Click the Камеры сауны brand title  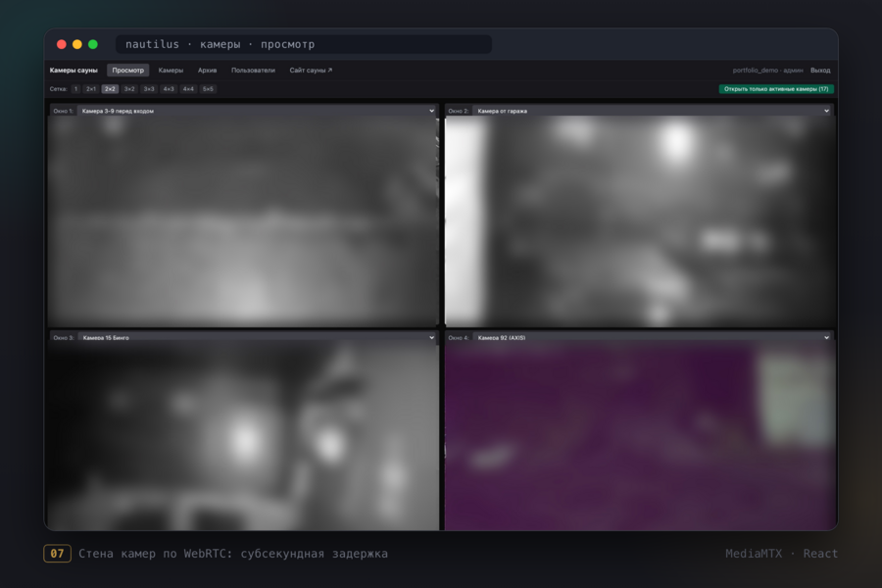[x=73, y=71]
